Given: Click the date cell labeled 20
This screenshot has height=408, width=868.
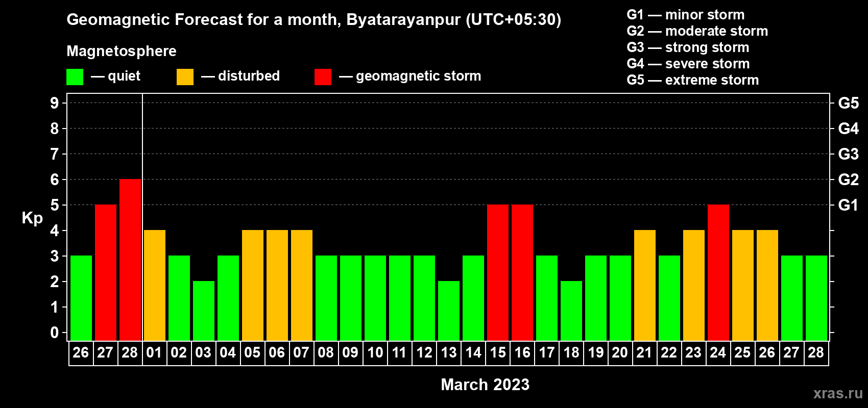Looking at the screenshot, I should click(620, 353).
